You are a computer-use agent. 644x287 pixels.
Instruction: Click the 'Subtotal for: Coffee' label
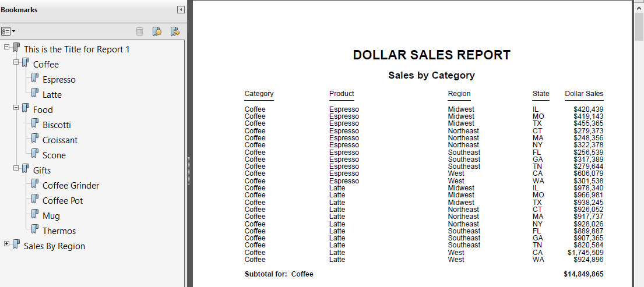tap(279, 274)
